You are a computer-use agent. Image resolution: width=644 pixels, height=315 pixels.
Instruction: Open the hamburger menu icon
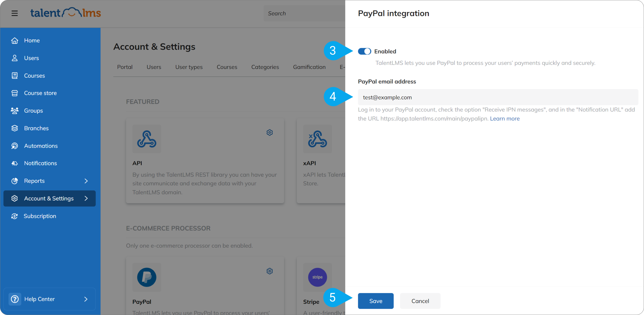pyautogui.click(x=14, y=13)
